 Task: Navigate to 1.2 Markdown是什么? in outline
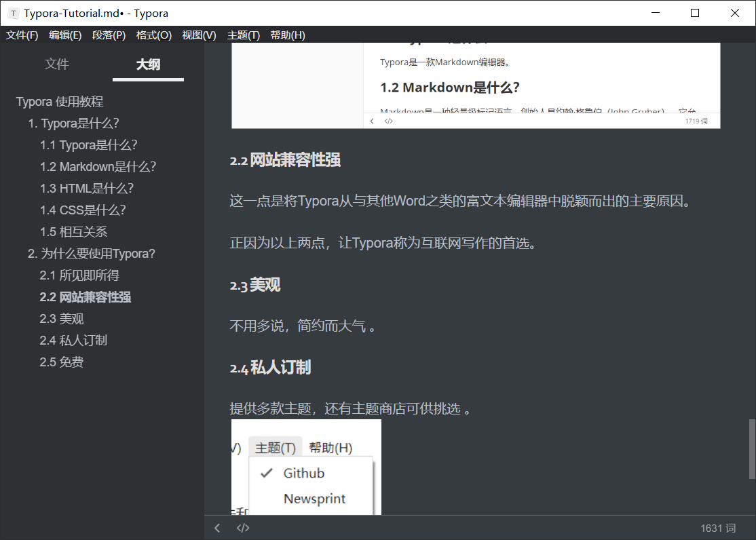[98, 167]
